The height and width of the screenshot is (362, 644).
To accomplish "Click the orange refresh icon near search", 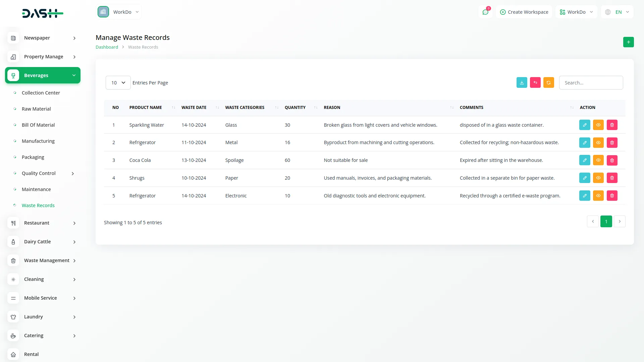I will (x=548, y=83).
